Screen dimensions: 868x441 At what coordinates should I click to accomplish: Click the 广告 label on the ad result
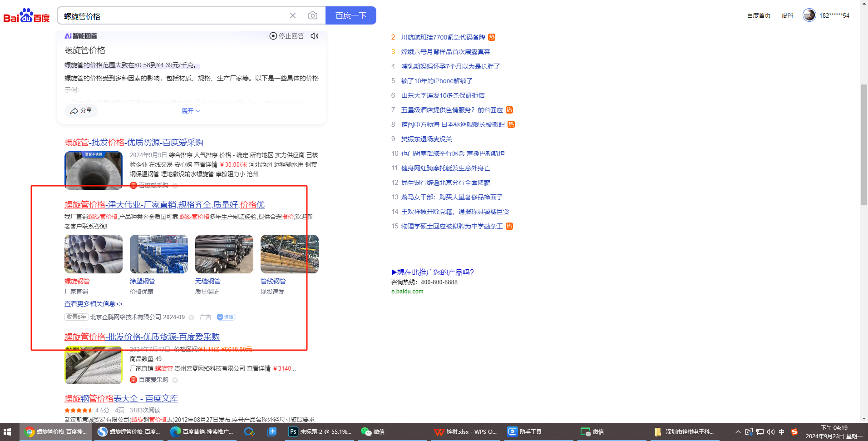point(206,317)
